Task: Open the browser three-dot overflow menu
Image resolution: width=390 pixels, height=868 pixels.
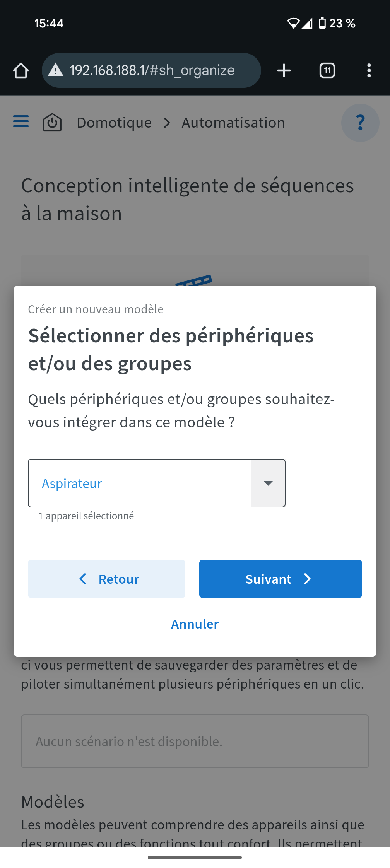Action: click(369, 70)
